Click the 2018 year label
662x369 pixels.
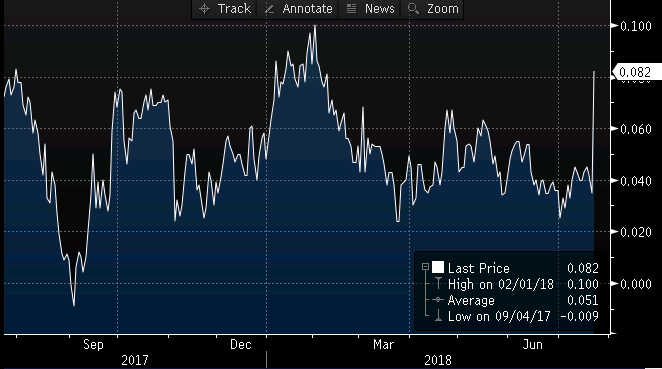point(437,360)
